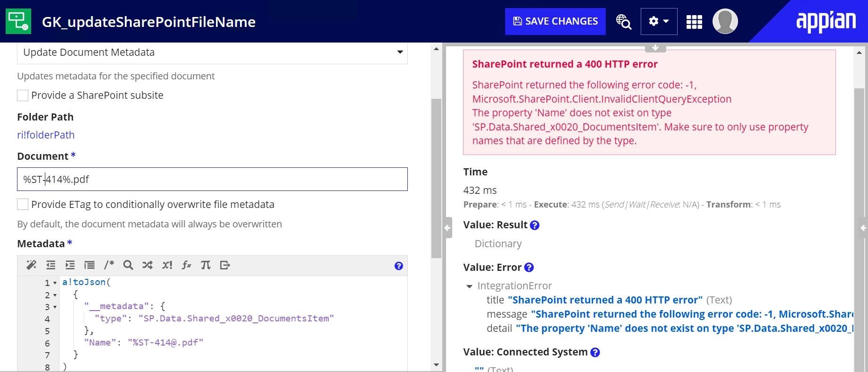Open help for Value: Result
Screen dimensions: 868x372
[534, 225]
